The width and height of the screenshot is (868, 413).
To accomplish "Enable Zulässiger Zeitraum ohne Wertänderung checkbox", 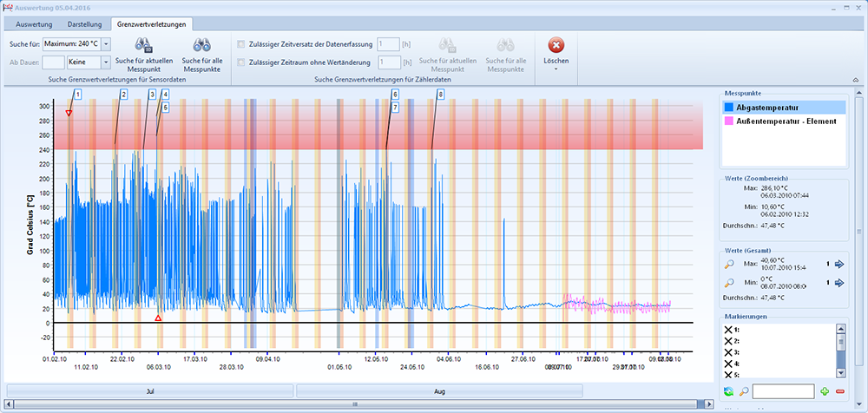I will coord(240,62).
